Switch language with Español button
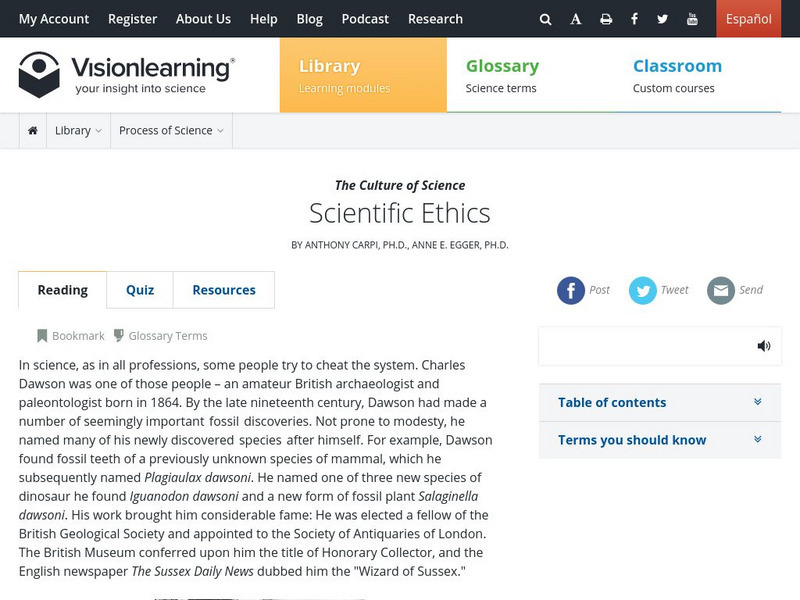Screen dimensions: 800x600 [748, 19]
